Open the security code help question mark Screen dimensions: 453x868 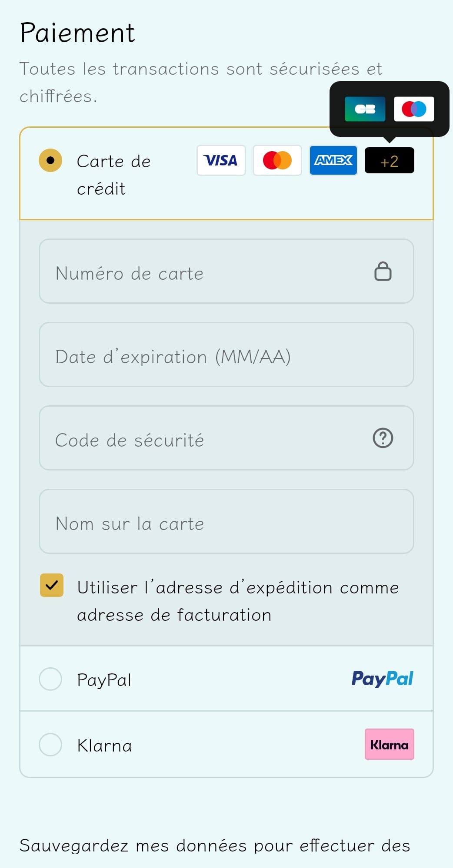pyautogui.click(x=383, y=438)
